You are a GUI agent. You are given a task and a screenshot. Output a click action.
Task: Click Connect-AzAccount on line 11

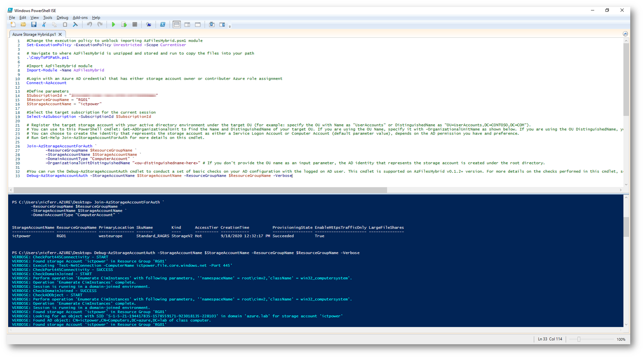point(46,83)
